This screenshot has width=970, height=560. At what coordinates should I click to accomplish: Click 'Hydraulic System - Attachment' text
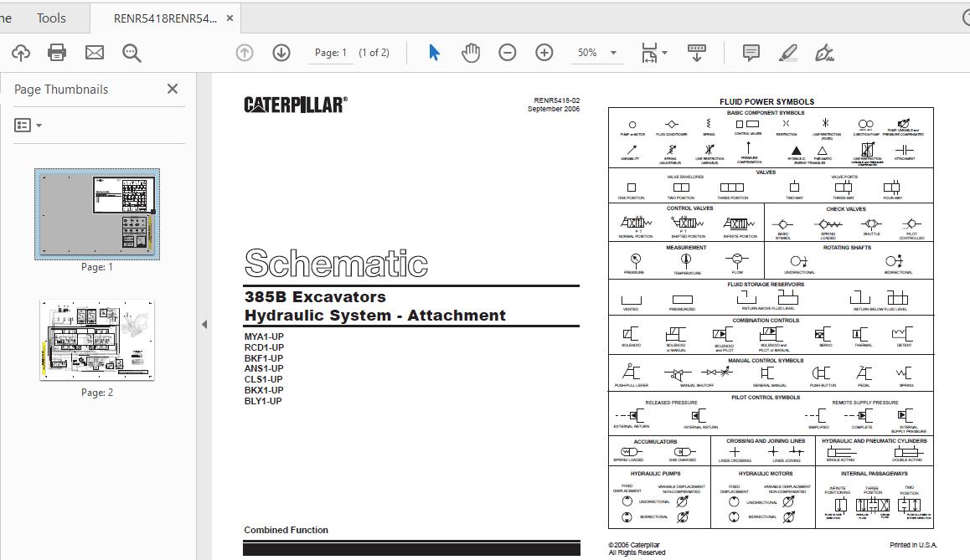[x=375, y=316]
